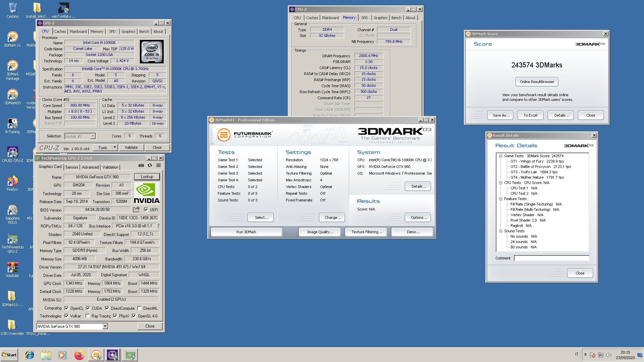Click the Validate button in CPU-Z
The image size is (644, 362).
[x=131, y=147]
